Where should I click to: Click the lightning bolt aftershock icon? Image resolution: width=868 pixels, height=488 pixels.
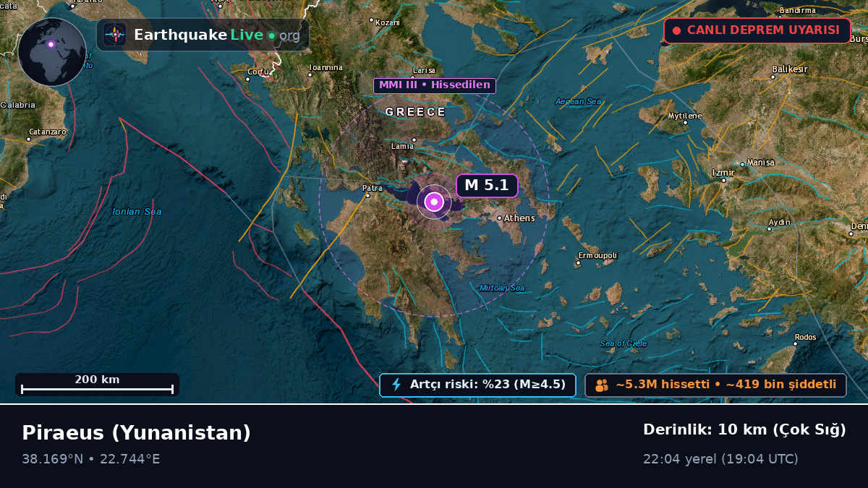pos(396,385)
